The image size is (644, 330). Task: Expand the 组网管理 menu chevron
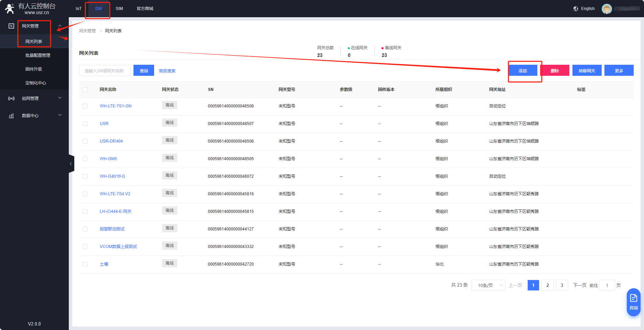tap(60, 98)
